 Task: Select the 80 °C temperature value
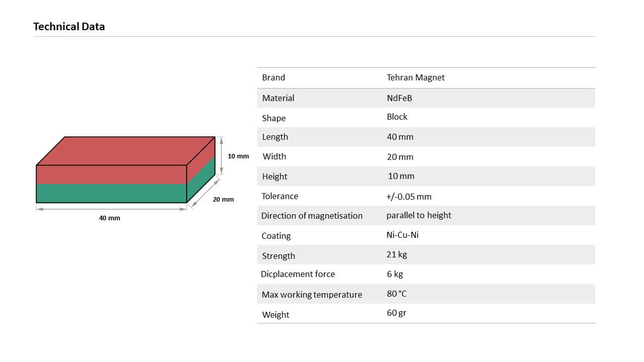point(396,294)
